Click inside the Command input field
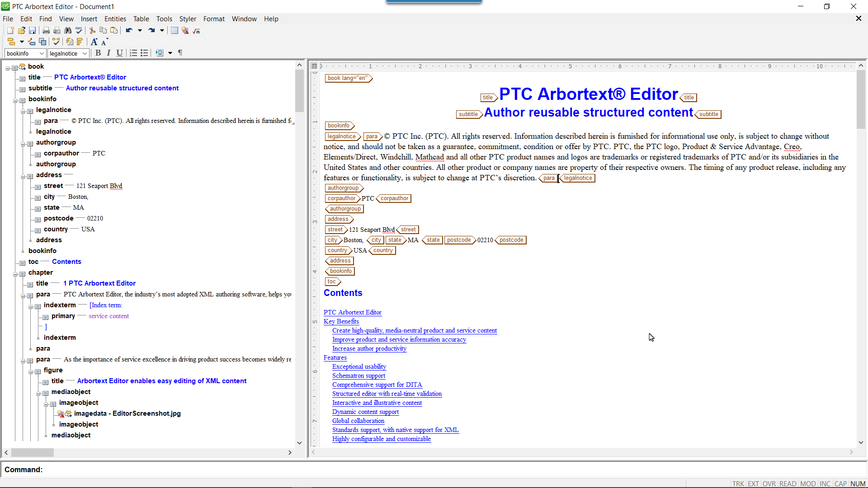The image size is (868, 488). point(181,470)
